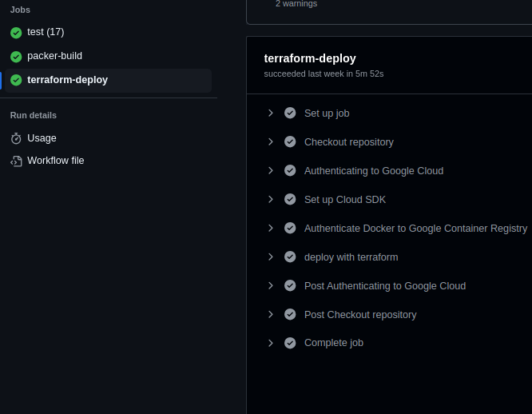532x414 pixels.
Task: Open the Workflow file link
Action: coord(55,161)
